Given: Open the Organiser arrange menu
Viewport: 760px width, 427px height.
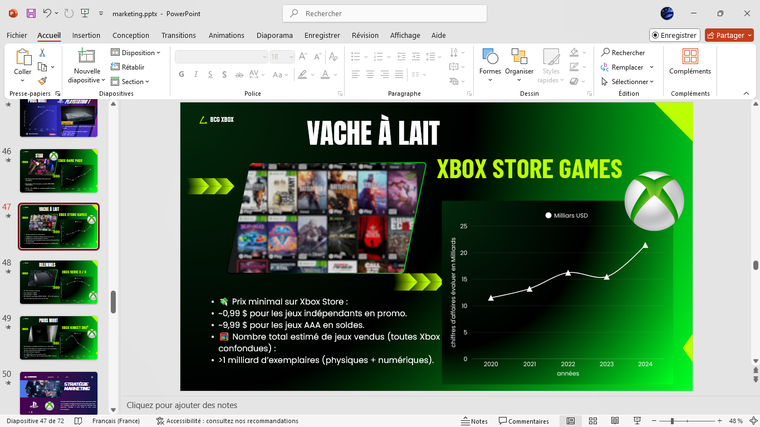Looking at the screenshot, I should [x=519, y=65].
